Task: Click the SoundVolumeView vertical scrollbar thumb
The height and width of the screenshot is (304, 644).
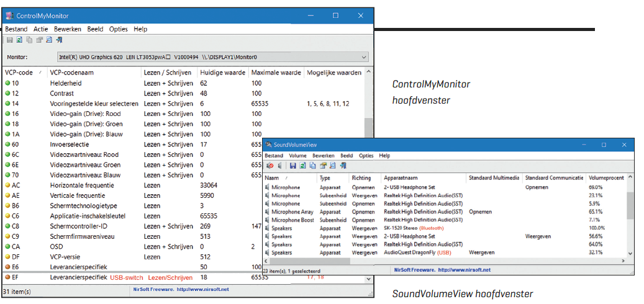Action: [630, 205]
